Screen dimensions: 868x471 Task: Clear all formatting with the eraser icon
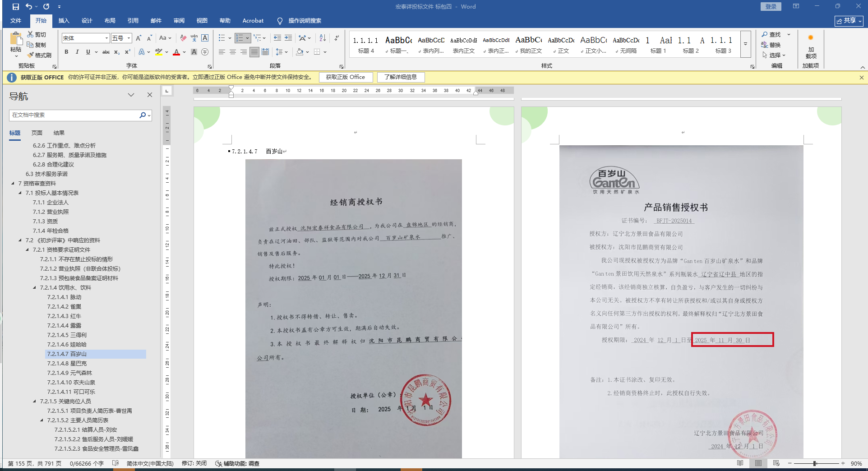pos(183,38)
